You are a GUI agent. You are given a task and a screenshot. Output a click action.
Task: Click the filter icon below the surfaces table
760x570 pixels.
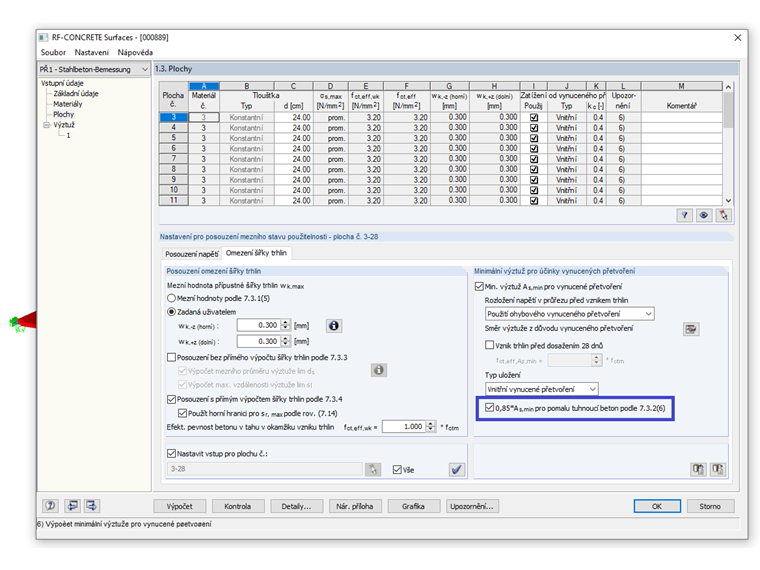click(x=684, y=215)
